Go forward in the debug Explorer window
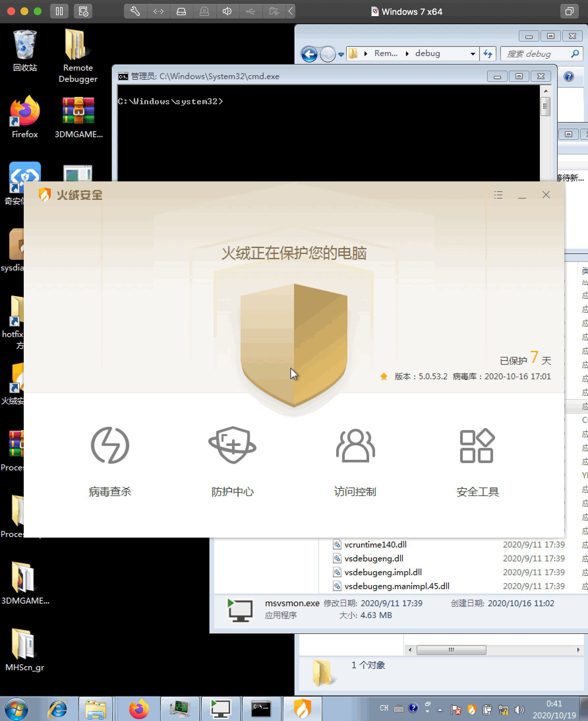 (327, 54)
